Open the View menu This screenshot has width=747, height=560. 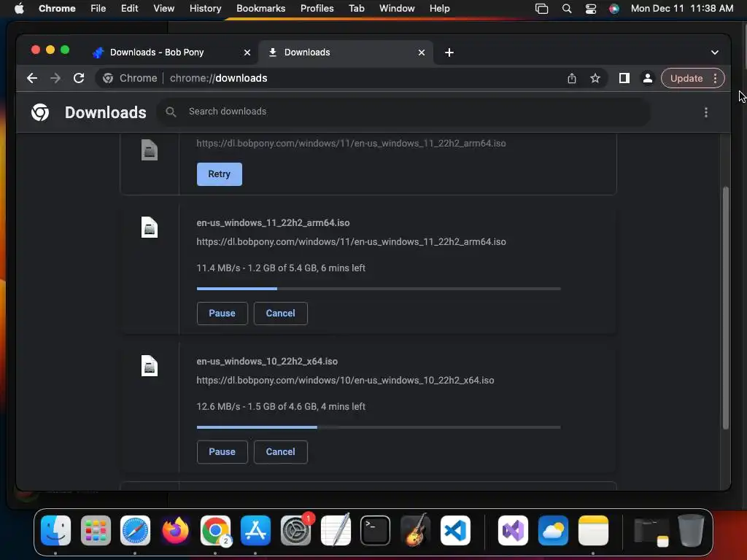[163, 9]
